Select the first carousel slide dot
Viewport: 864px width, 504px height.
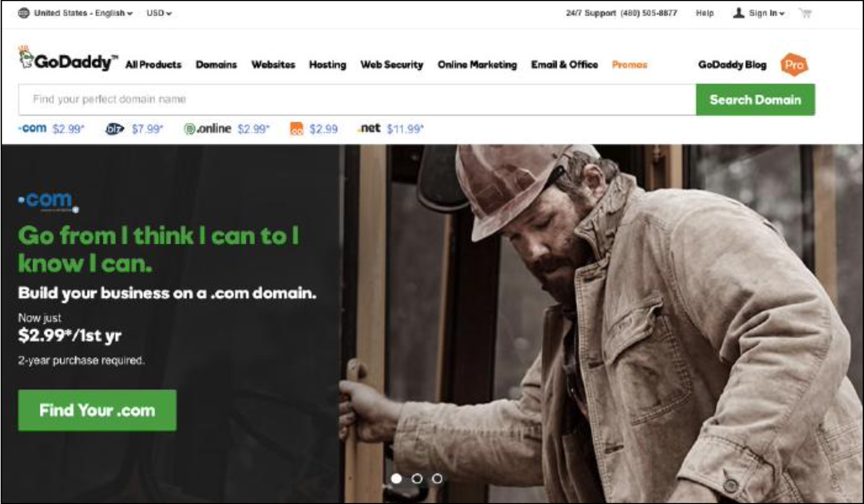396,479
